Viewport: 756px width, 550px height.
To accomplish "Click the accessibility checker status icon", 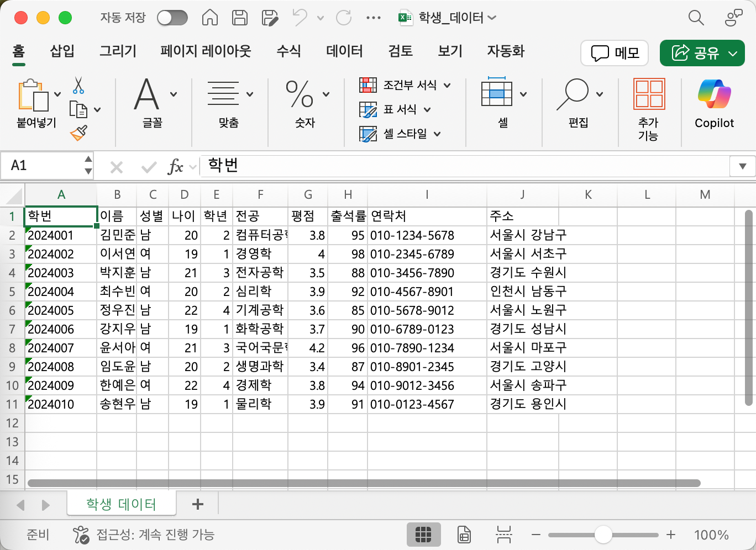I will coord(81,535).
